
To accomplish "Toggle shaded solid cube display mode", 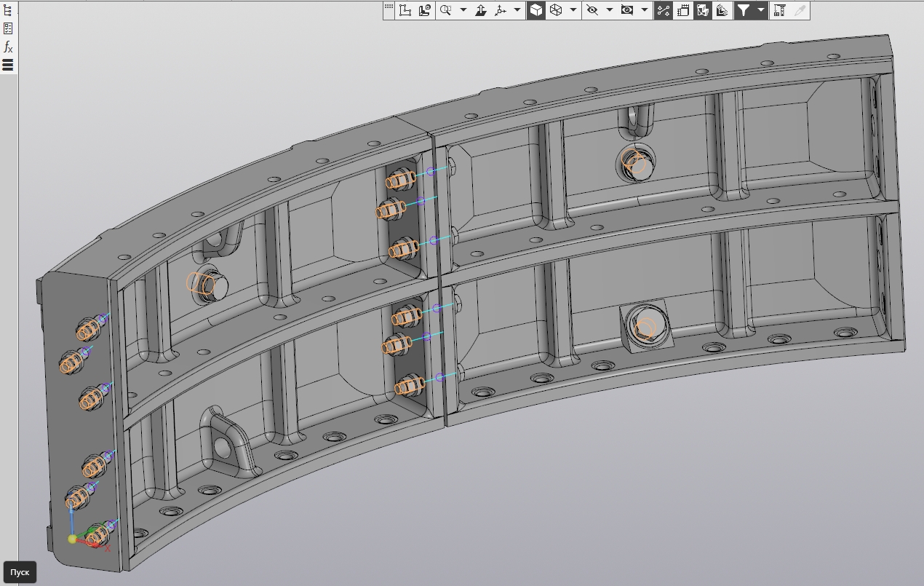I will pos(535,10).
